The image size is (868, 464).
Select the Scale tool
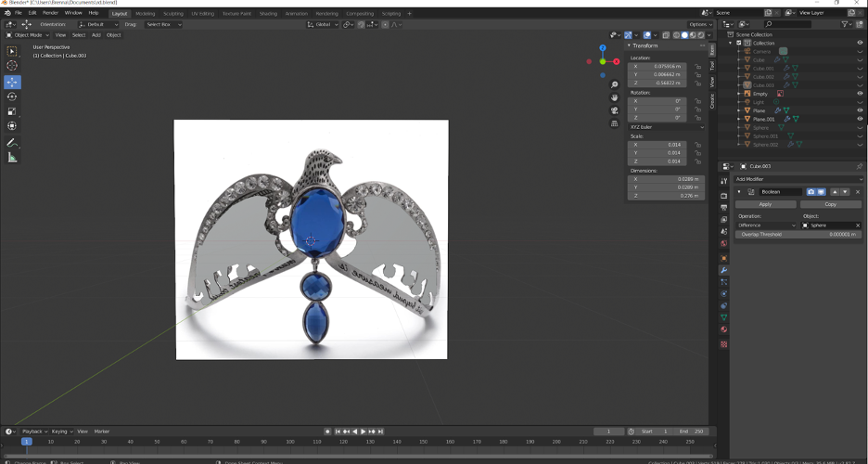(12, 111)
